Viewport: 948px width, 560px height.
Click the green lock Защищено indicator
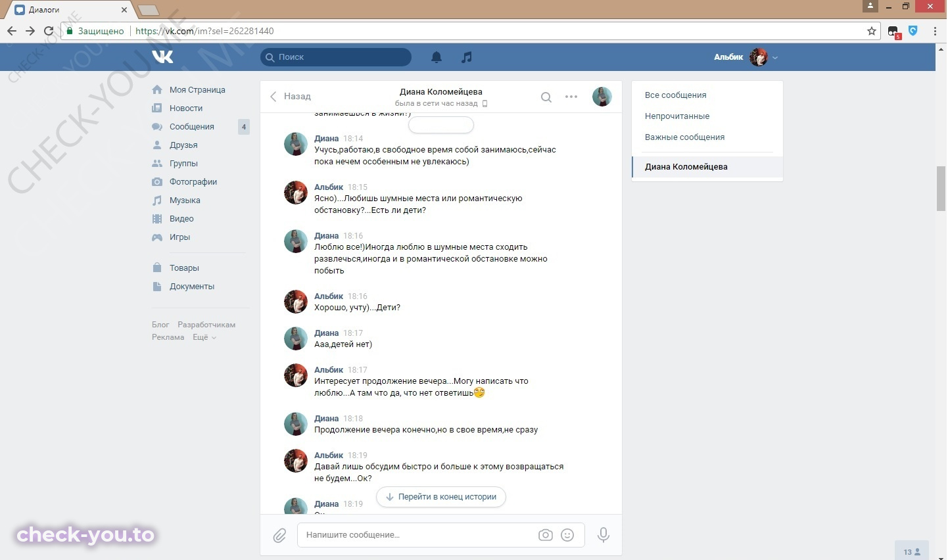pyautogui.click(x=95, y=31)
